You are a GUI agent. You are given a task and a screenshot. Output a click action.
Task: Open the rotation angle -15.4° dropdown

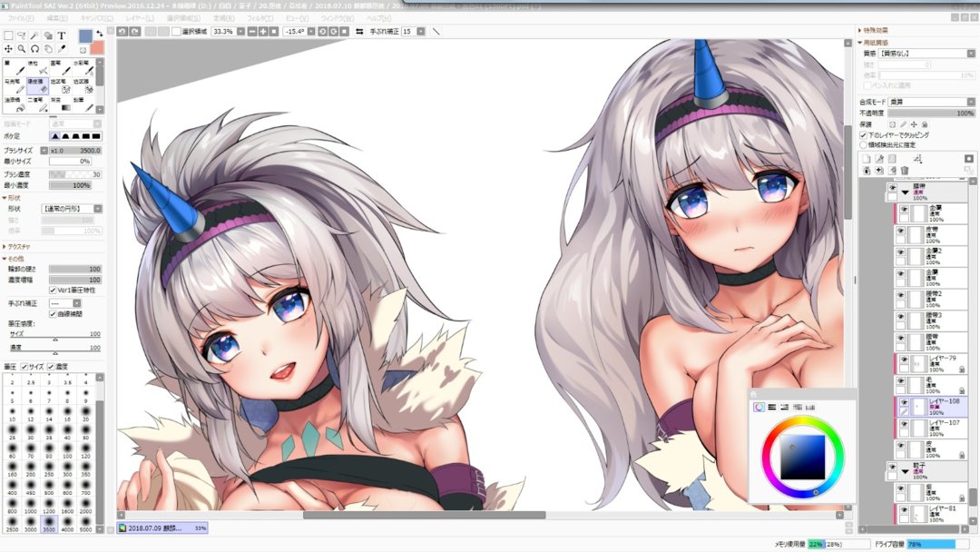310,31
